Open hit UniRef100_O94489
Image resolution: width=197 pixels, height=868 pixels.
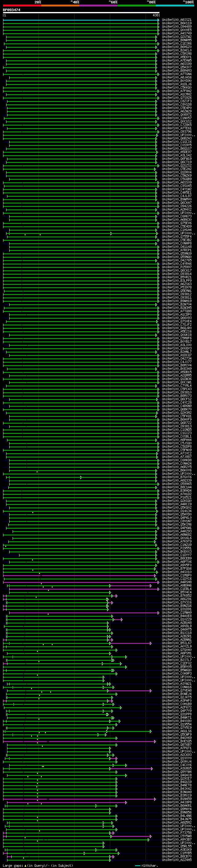(x=177, y=26)
